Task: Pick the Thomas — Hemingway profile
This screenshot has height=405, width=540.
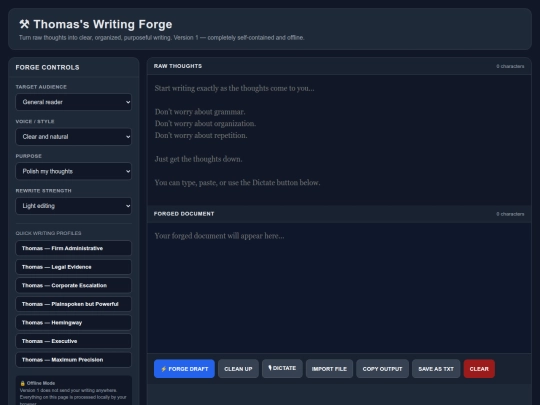Action: point(73,323)
